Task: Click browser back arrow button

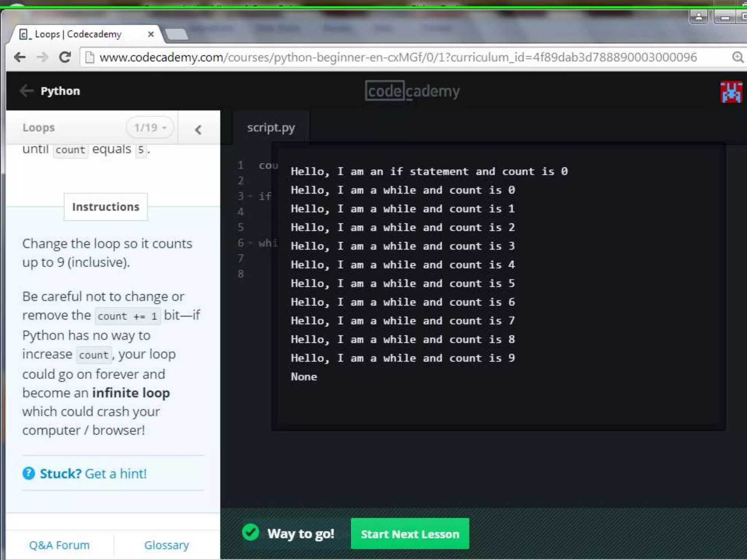Action: pos(20,57)
